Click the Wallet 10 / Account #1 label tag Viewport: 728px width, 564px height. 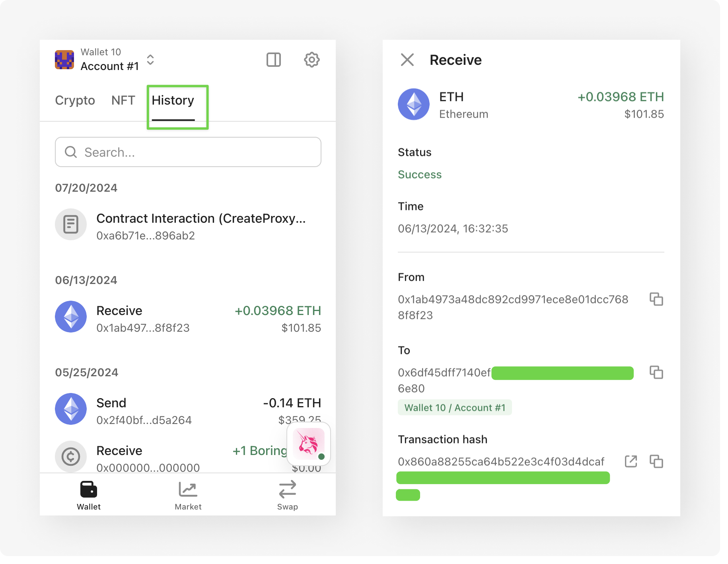tap(455, 408)
